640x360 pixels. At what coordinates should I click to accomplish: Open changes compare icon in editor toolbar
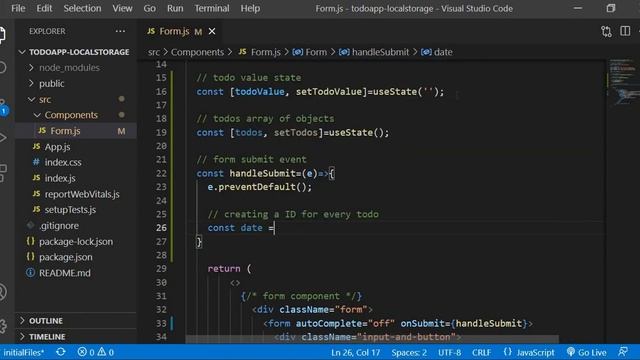tap(606, 31)
